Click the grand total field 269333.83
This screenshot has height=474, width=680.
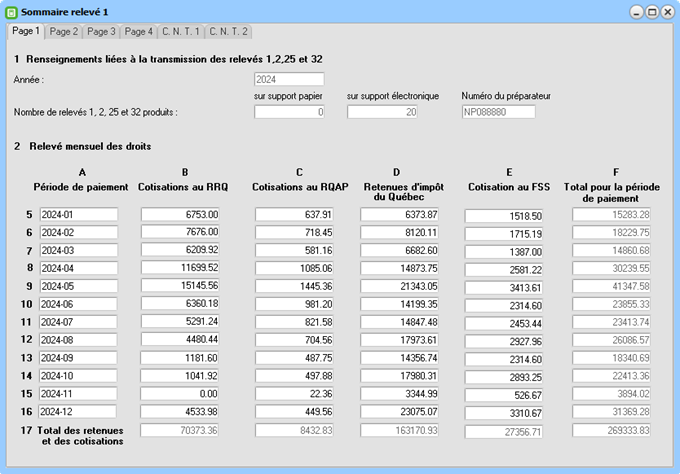(611, 430)
